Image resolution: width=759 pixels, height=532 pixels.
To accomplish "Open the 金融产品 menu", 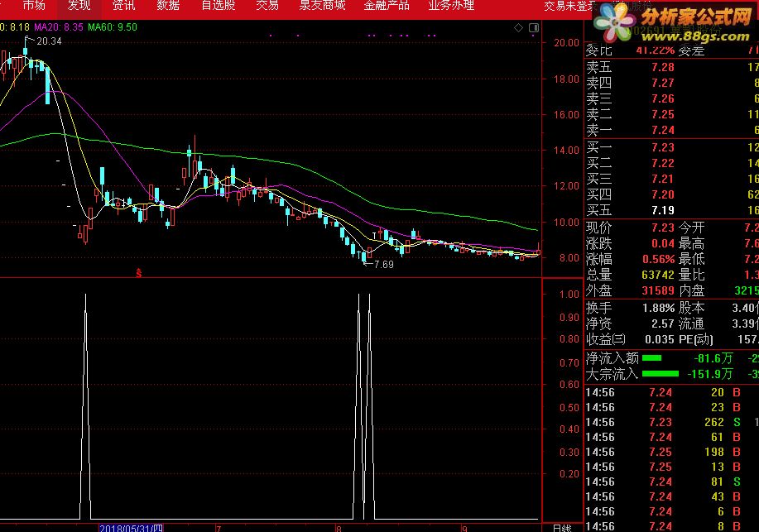I will pos(387,6).
